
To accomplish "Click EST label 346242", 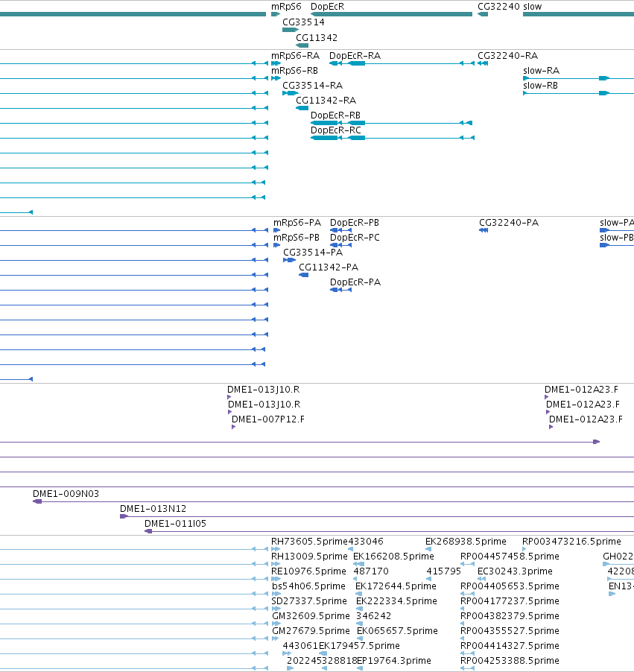I will 373,616.
